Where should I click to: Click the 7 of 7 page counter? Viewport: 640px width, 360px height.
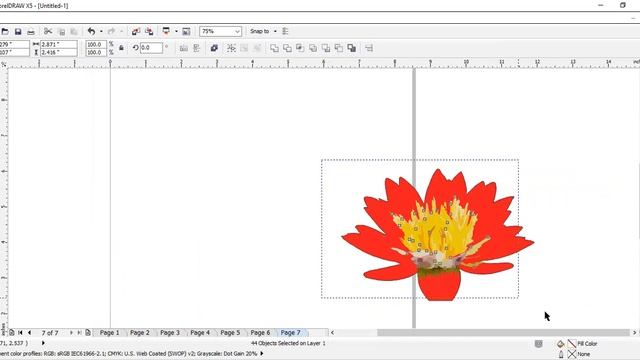tap(50, 333)
